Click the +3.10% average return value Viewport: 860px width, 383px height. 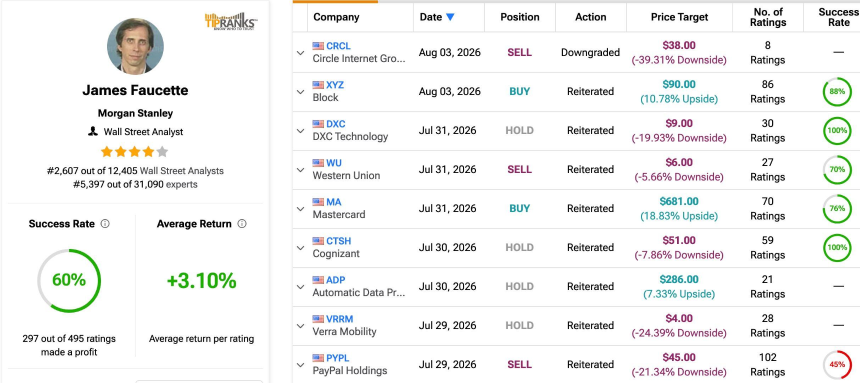click(201, 280)
